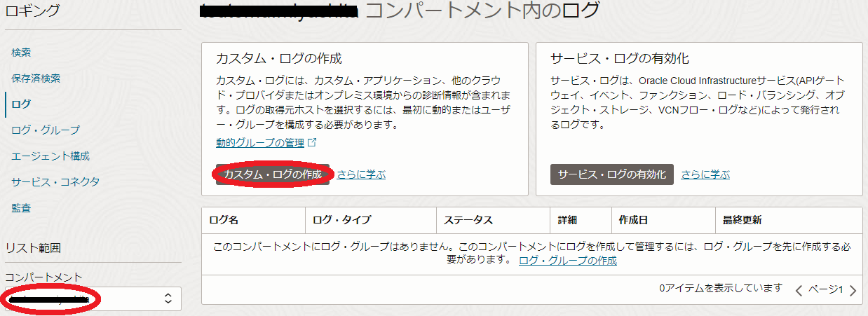The image size is (868, 316).
Task: Open 検索 in the logging sidebar
Action: pos(21,53)
